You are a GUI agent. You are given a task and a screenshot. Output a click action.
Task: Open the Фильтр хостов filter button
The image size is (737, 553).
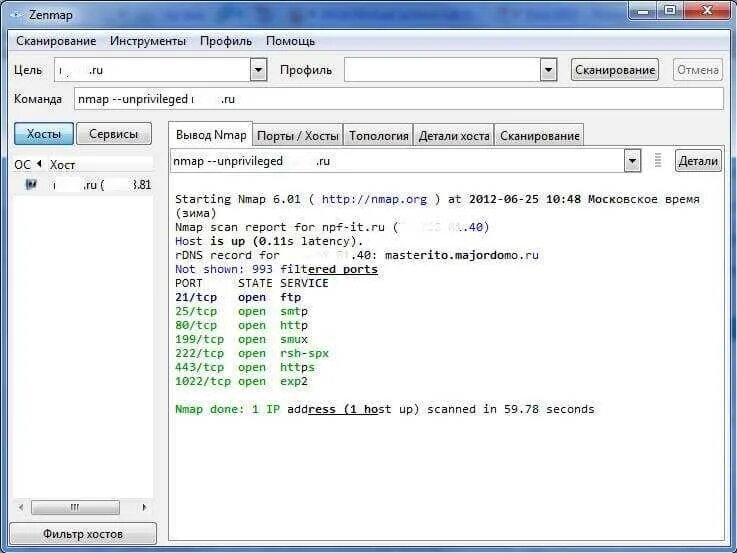(83, 534)
